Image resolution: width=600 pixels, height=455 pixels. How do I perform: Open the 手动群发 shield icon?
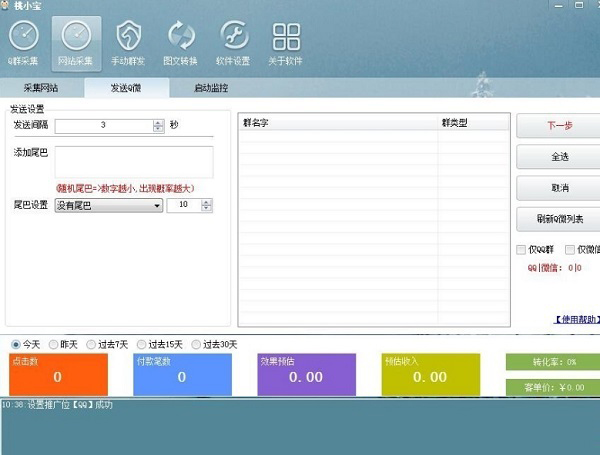[x=128, y=43]
